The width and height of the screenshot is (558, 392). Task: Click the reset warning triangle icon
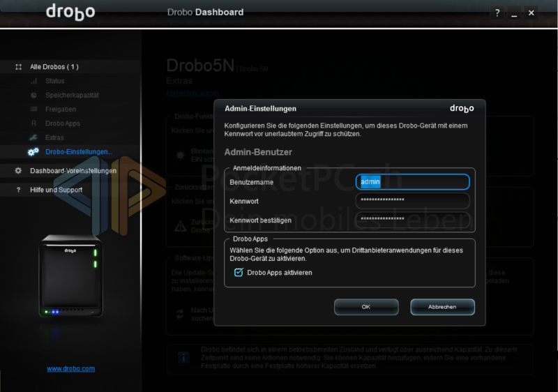[181, 226]
